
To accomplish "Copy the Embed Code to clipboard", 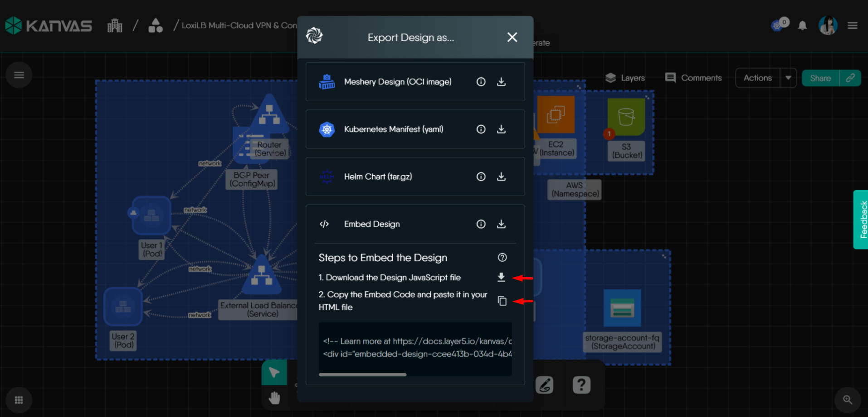I will (x=502, y=301).
